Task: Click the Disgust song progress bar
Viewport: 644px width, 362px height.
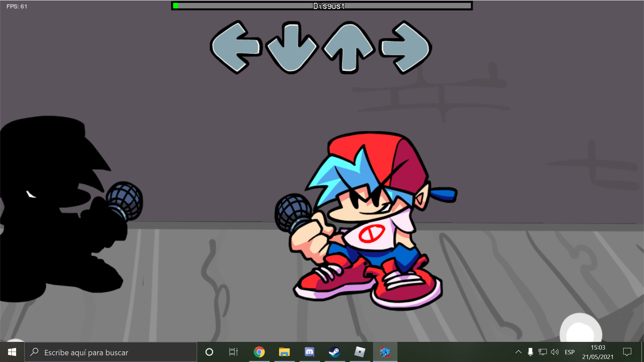Action: [x=322, y=6]
